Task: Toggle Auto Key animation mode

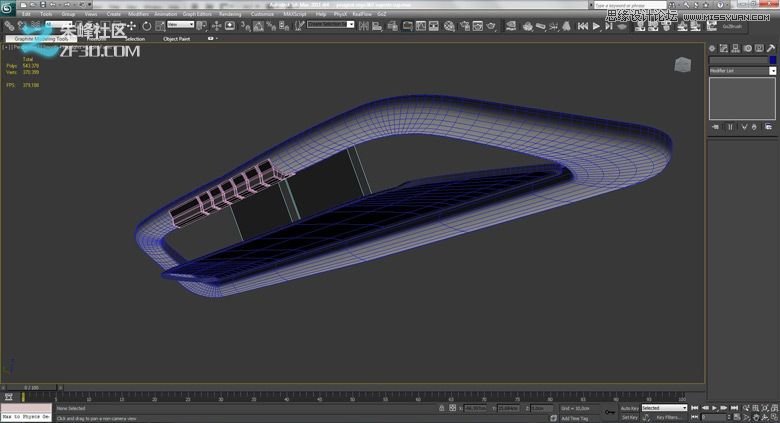Action: pos(629,408)
